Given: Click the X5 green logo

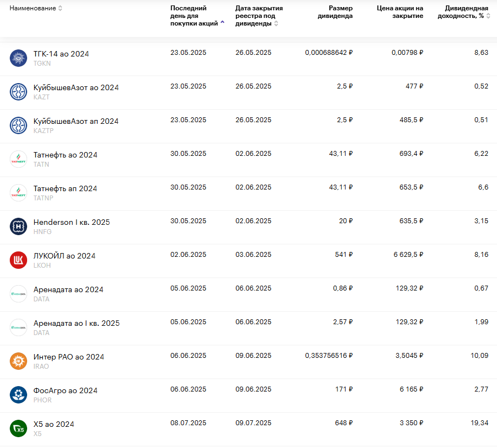Looking at the screenshot, I should click(18, 428).
